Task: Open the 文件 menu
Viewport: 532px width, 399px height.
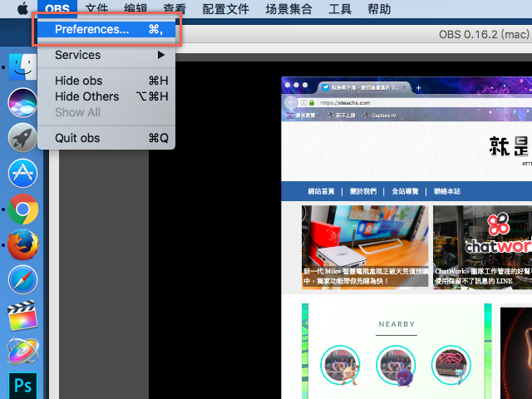Action: pyautogui.click(x=96, y=9)
